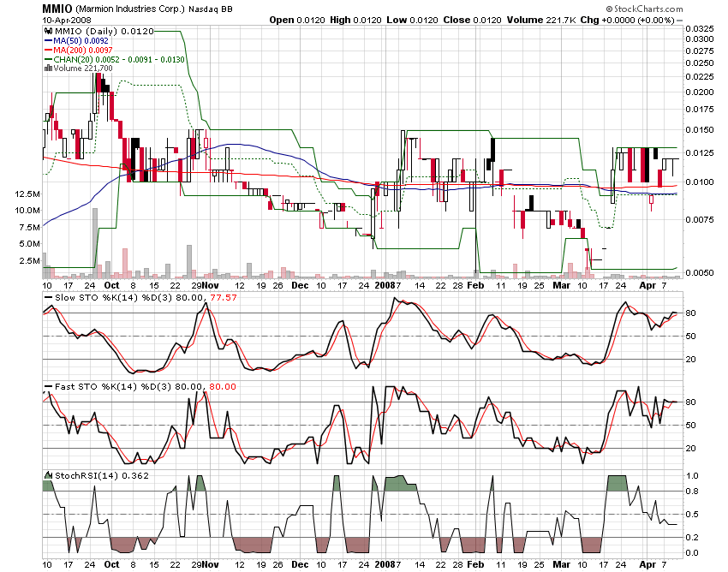Click the Apr label on bottom date axis
This screenshot has height=572, width=728.
tap(647, 565)
